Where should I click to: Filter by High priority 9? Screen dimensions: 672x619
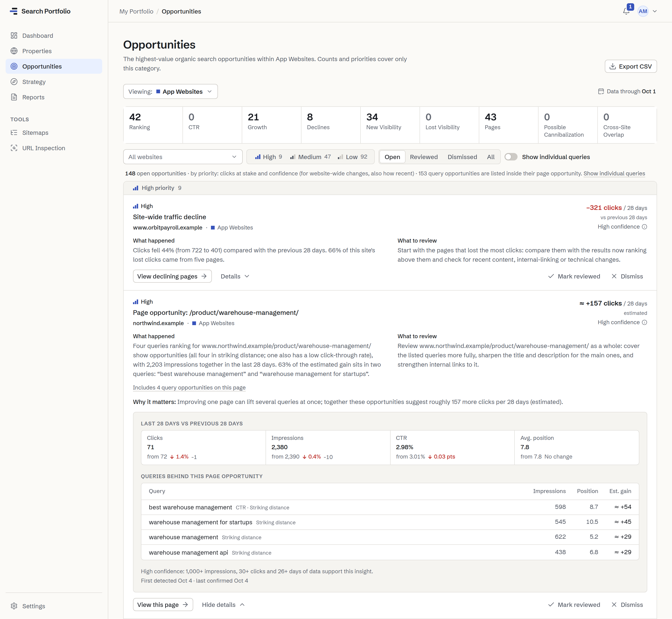pyautogui.click(x=269, y=157)
